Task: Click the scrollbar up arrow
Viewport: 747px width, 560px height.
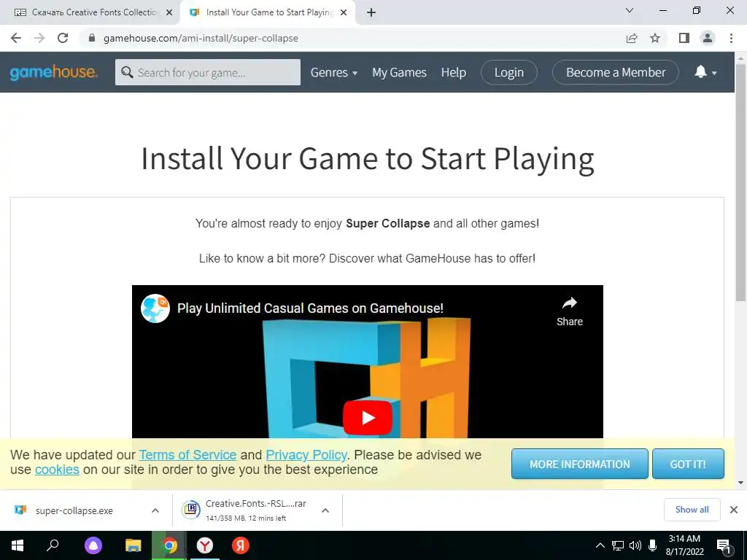Action: 740,58
